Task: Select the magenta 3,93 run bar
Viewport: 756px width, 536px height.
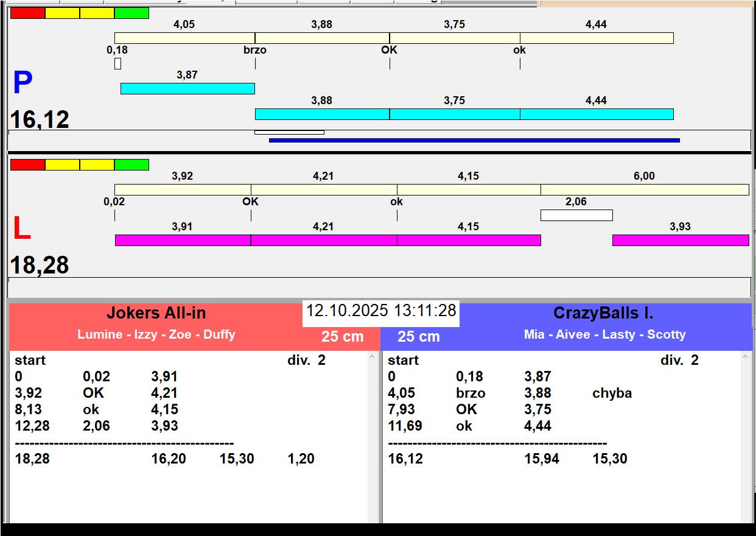Action: (681, 240)
